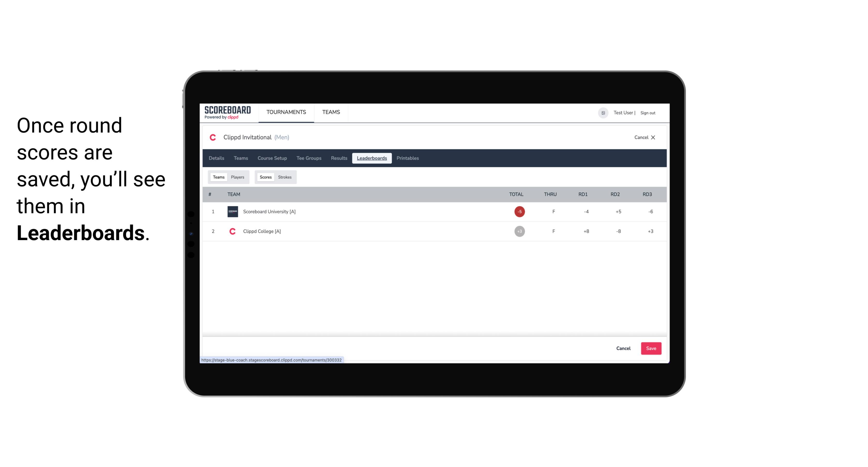Expand TEAMS navigation menu
Screen dimensions: 868x467
point(331,112)
